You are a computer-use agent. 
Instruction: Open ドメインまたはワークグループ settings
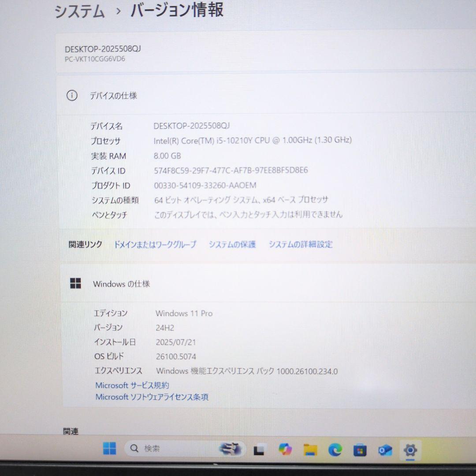click(155, 245)
